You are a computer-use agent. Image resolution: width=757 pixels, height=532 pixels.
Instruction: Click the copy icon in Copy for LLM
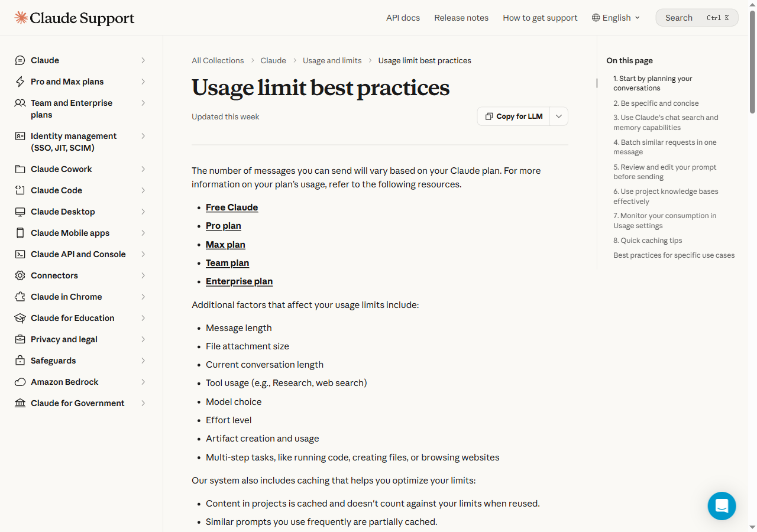(x=489, y=116)
